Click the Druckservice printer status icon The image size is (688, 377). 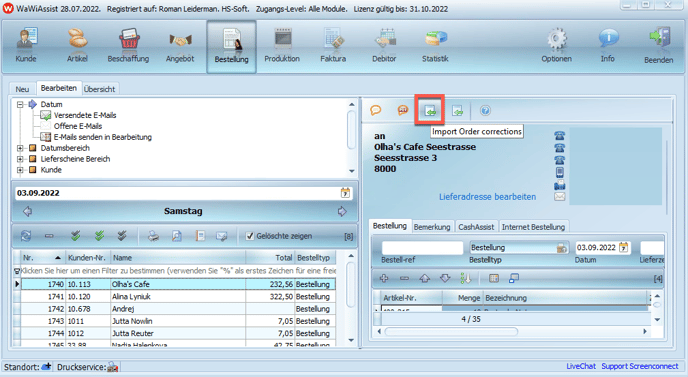pos(113,367)
